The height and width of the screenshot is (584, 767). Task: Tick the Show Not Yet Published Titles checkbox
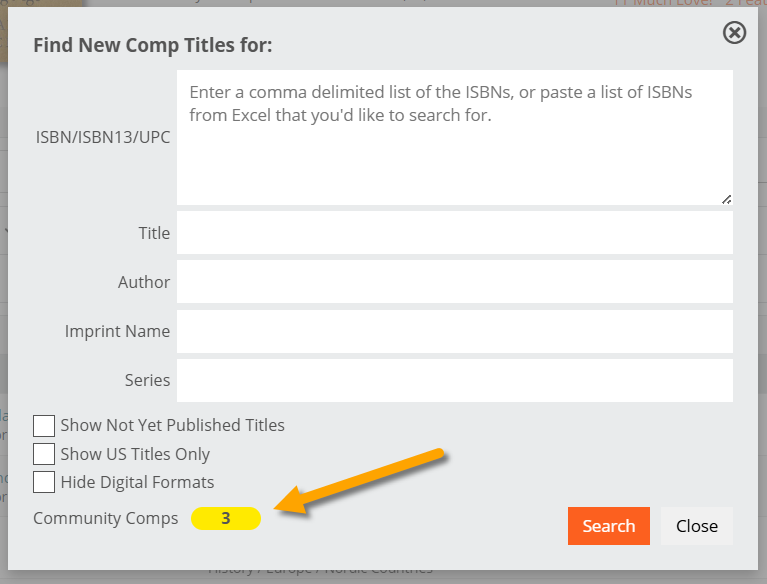44,426
